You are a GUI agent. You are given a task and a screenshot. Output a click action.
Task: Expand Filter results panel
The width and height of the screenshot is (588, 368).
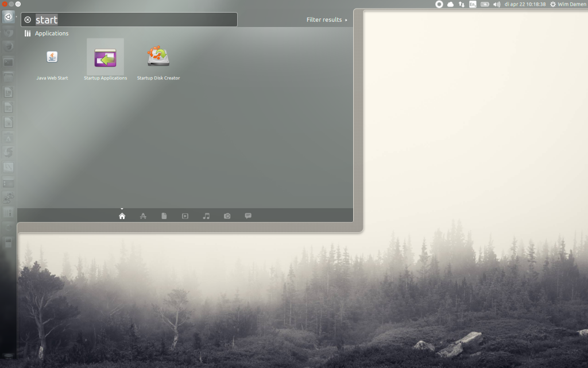tap(327, 20)
